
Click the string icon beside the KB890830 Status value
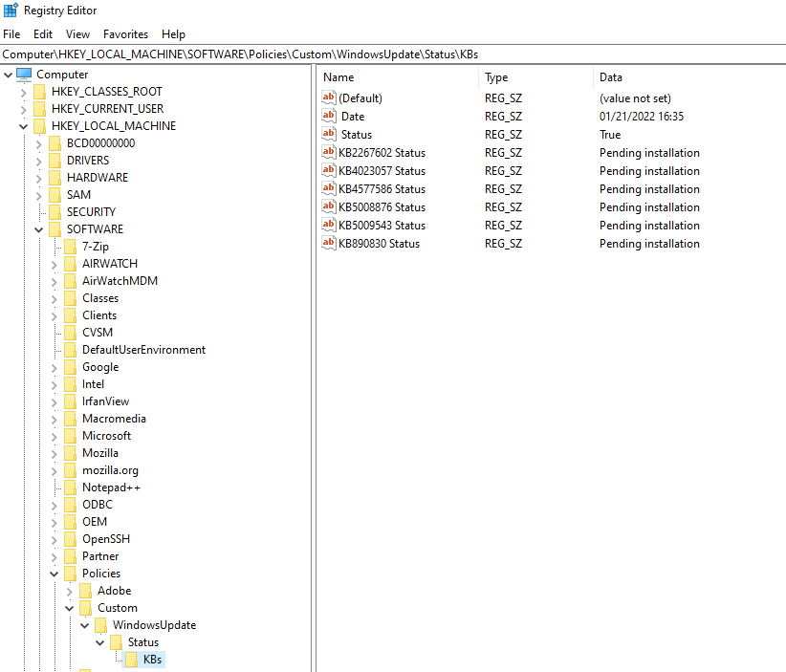click(x=330, y=244)
